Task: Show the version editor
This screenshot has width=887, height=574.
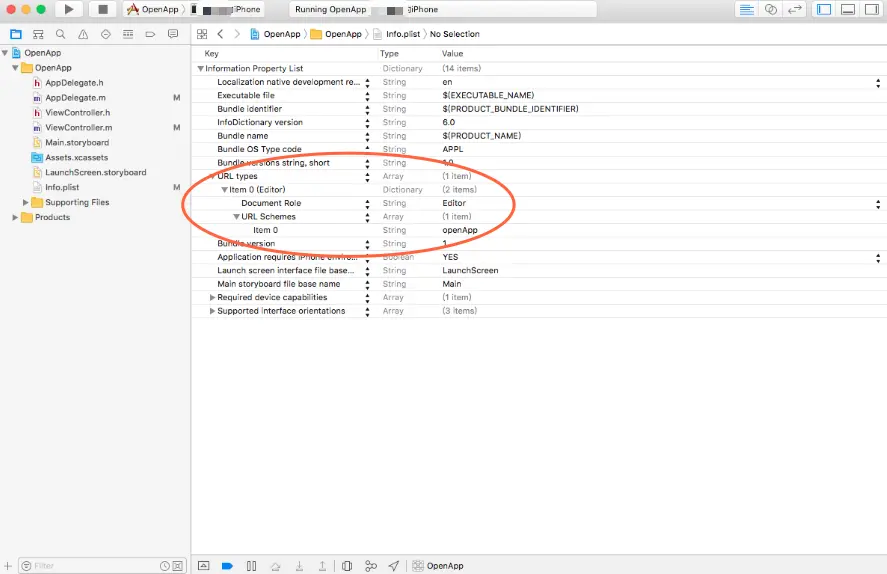Action: [794, 10]
